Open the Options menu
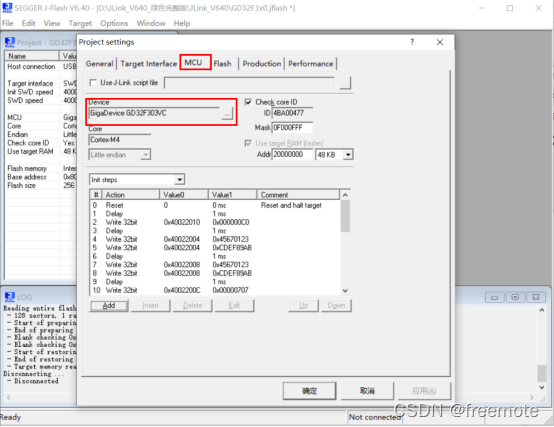The width and height of the screenshot is (554, 427). [114, 23]
